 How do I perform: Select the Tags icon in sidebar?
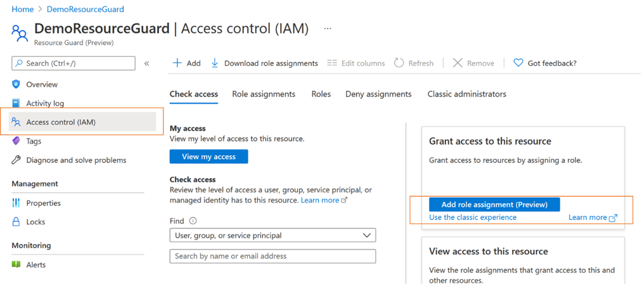[16, 141]
